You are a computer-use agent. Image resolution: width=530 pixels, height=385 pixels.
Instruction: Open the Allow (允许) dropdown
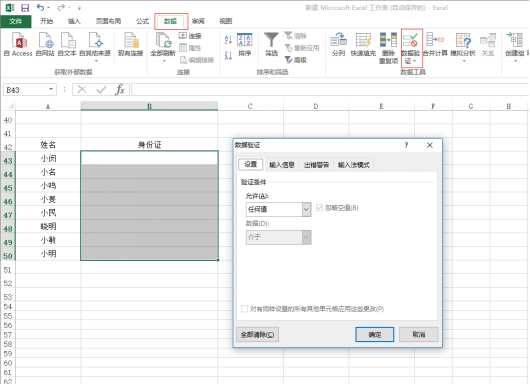306,210
